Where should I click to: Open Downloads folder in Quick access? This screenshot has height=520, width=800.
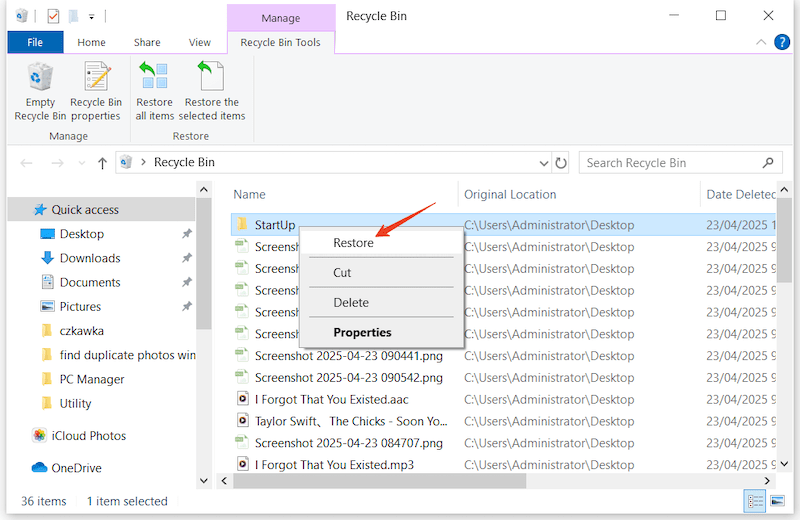90,258
